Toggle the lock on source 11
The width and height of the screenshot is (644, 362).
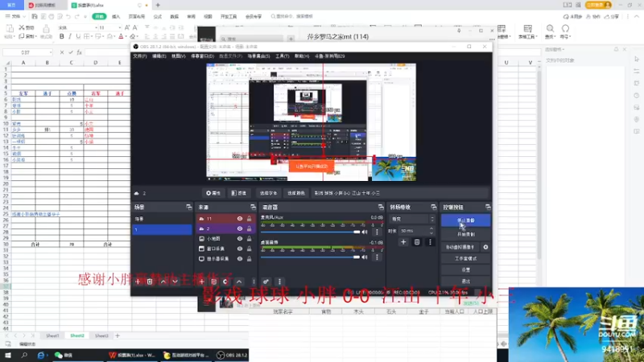tap(249, 219)
